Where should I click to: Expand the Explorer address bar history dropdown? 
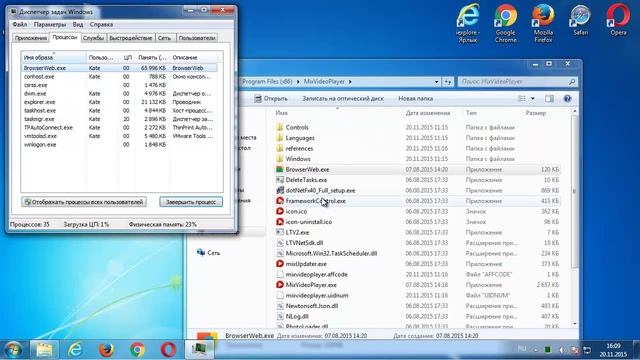pos(436,82)
